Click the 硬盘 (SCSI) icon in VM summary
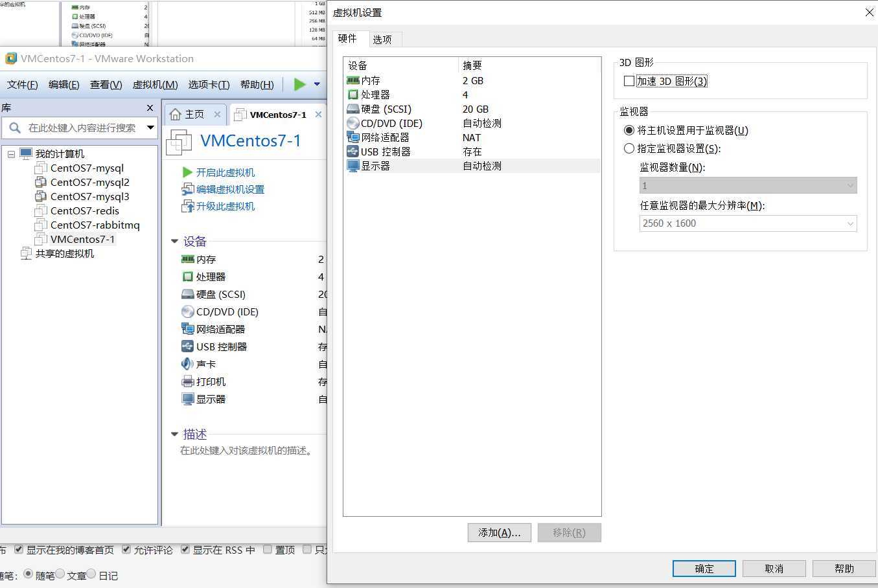878x588 pixels. (188, 294)
